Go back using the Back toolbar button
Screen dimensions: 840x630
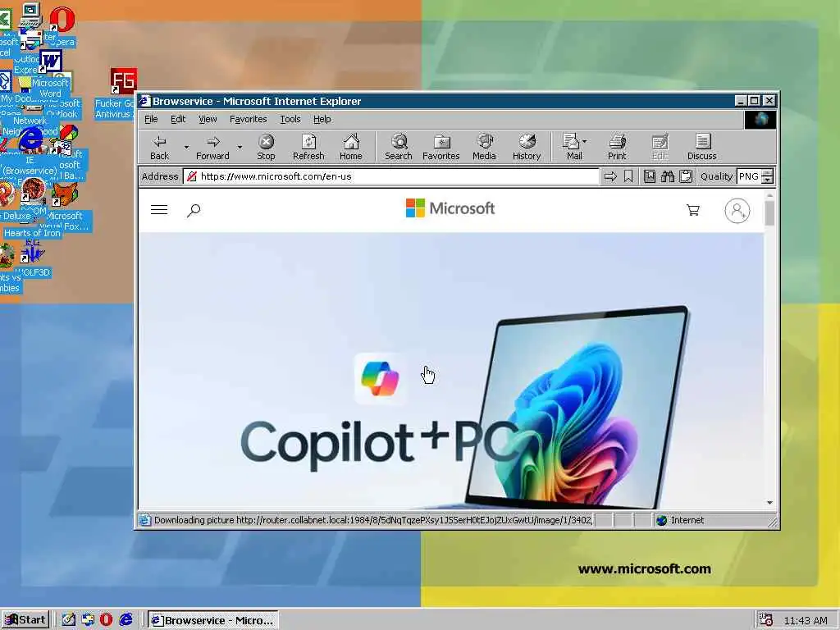pos(159,147)
